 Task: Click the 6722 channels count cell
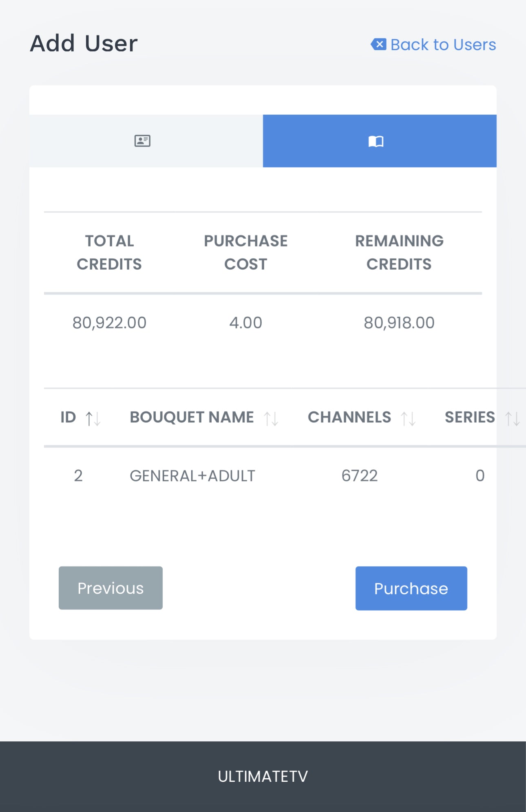[359, 476]
